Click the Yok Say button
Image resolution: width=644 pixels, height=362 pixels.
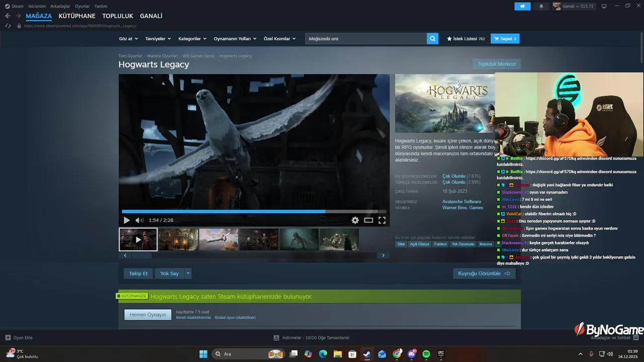(x=170, y=274)
